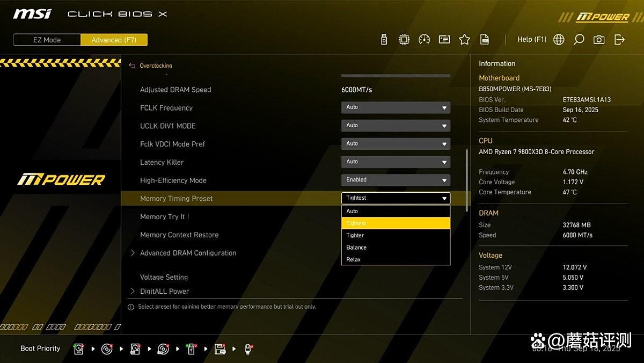Click the 6000MT/s adjusted speed value
This screenshot has height=363, width=644.
(357, 90)
